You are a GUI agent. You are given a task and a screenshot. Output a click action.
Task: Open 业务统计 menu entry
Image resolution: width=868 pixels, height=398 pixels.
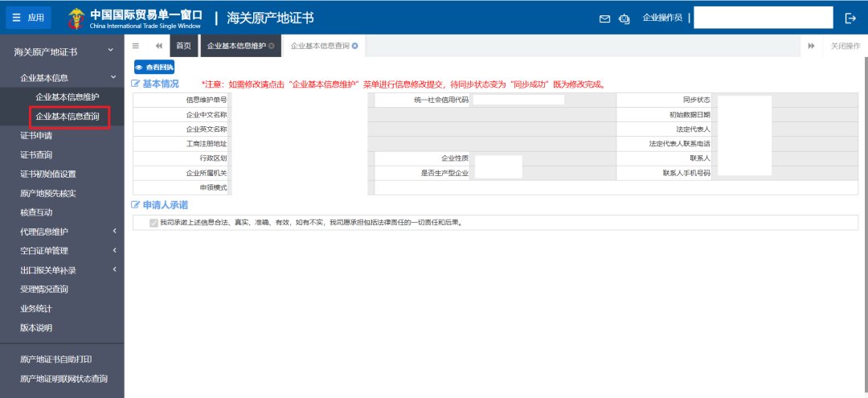[x=36, y=308]
